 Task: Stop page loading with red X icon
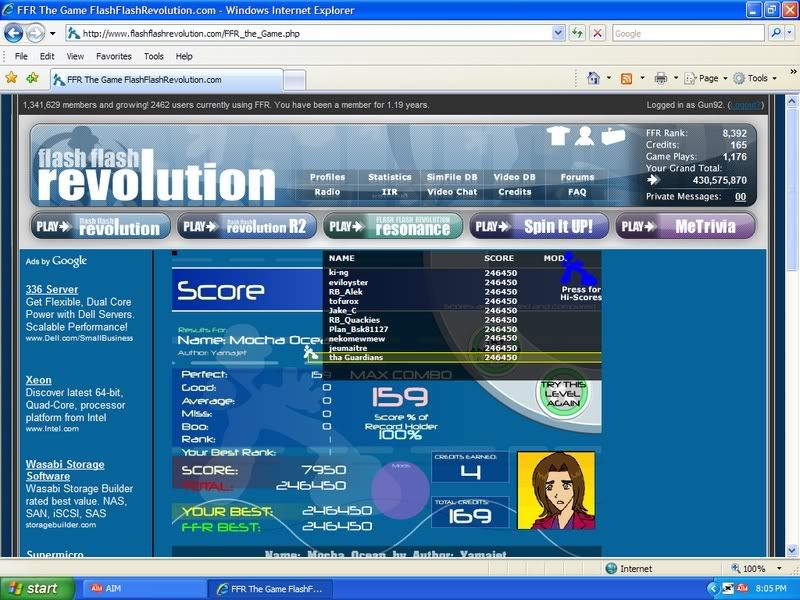(x=597, y=33)
